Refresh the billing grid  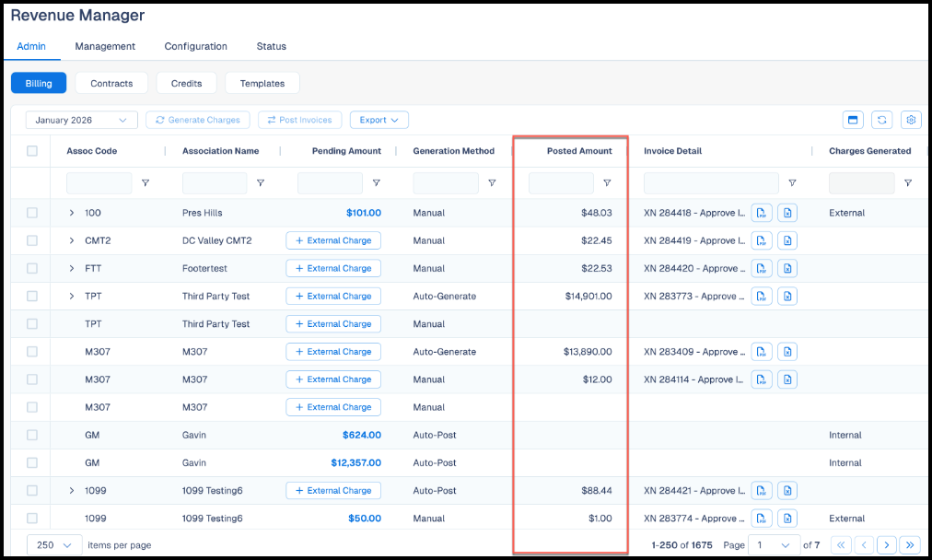pyautogui.click(x=882, y=120)
